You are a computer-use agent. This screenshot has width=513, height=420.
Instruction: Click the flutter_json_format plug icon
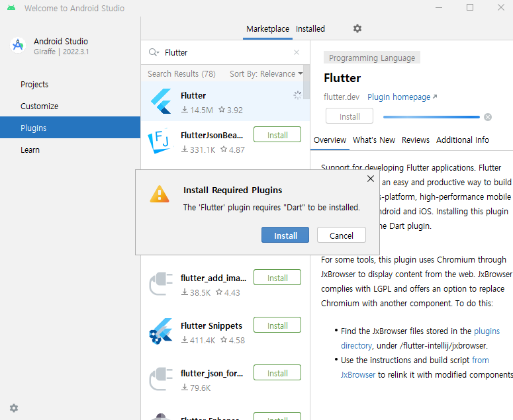pos(161,379)
